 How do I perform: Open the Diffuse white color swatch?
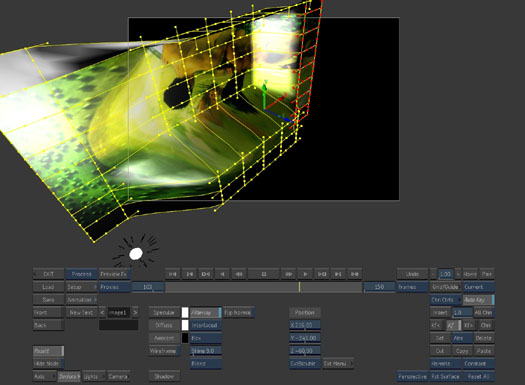tap(185, 325)
